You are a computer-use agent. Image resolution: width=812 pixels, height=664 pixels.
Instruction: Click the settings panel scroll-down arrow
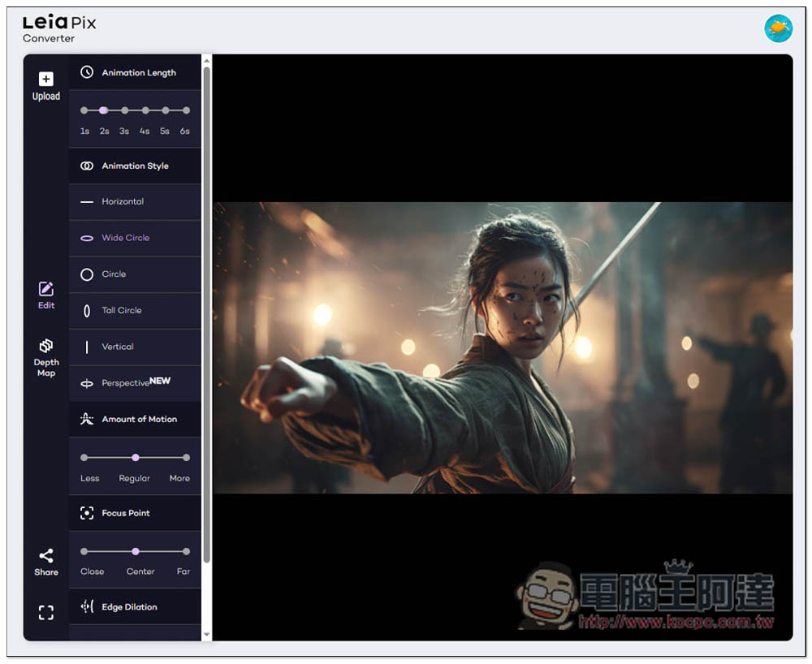pos(206,634)
